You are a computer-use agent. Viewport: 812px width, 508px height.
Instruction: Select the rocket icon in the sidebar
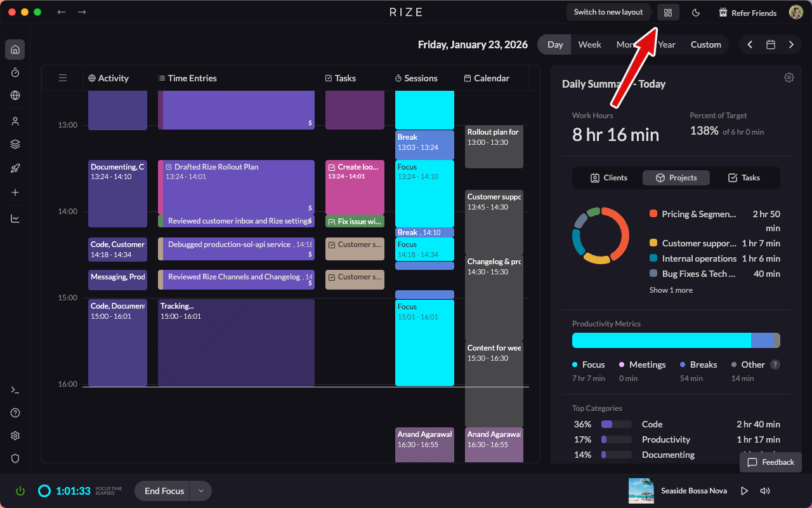(15, 168)
